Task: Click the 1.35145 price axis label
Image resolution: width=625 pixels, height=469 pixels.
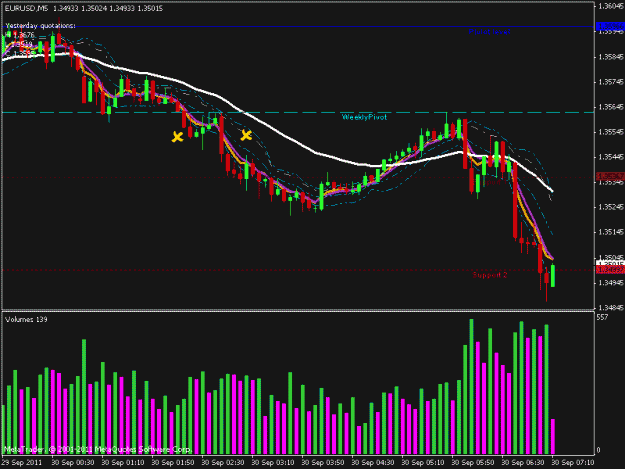Action: pos(611,232)
